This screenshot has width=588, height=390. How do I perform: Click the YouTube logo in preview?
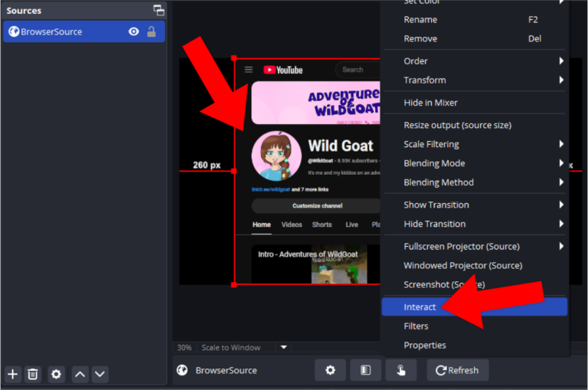click(283, 70)
